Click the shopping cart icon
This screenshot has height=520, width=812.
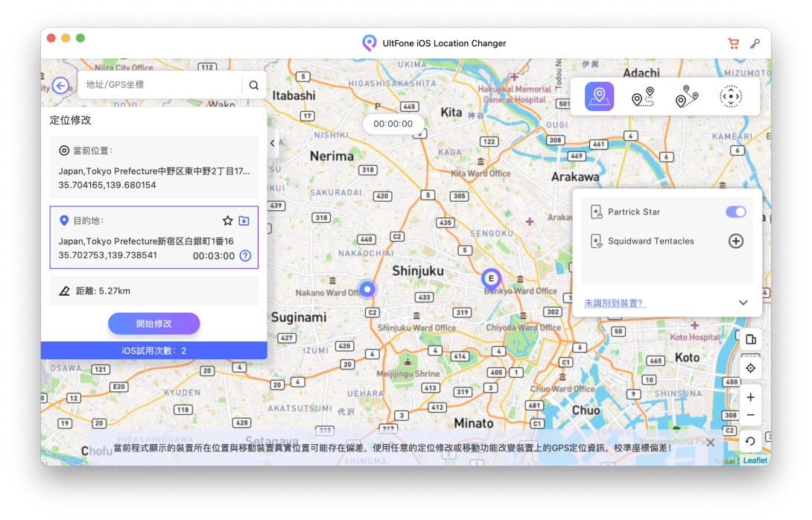click(x=733, y=43)
